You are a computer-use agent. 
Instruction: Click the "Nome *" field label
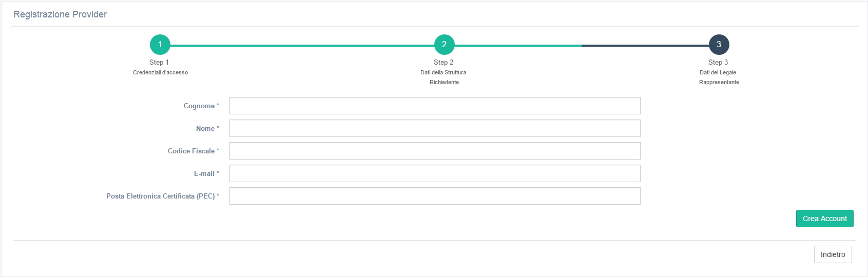[207, 128]
